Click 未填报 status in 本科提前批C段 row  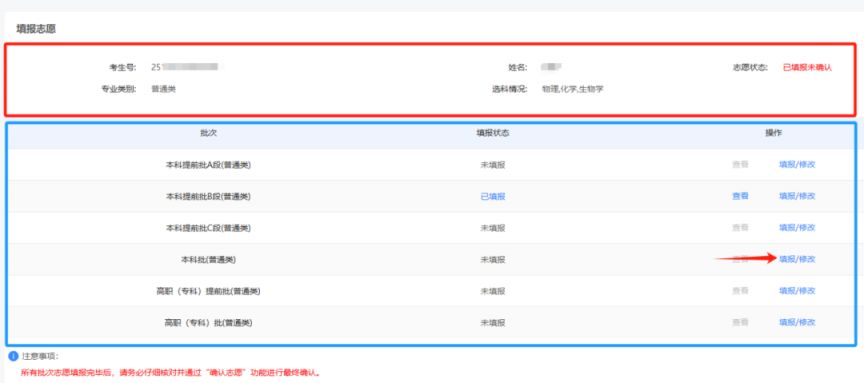pos(493,228)
